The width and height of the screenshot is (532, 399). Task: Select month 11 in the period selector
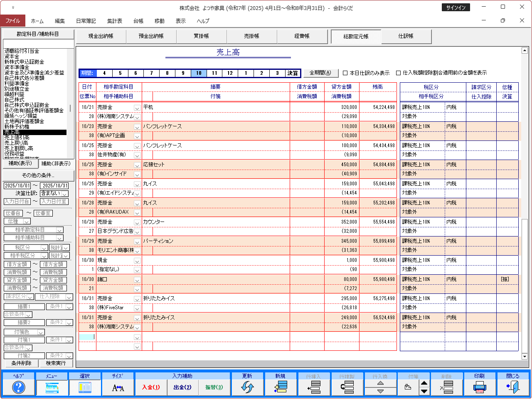(214, 73)
